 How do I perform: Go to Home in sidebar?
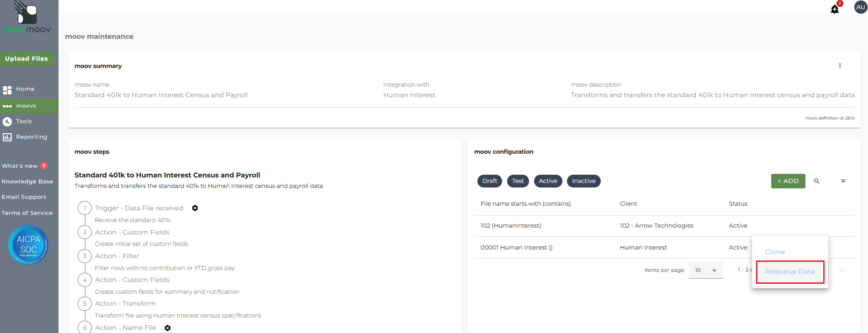[25, 89]
